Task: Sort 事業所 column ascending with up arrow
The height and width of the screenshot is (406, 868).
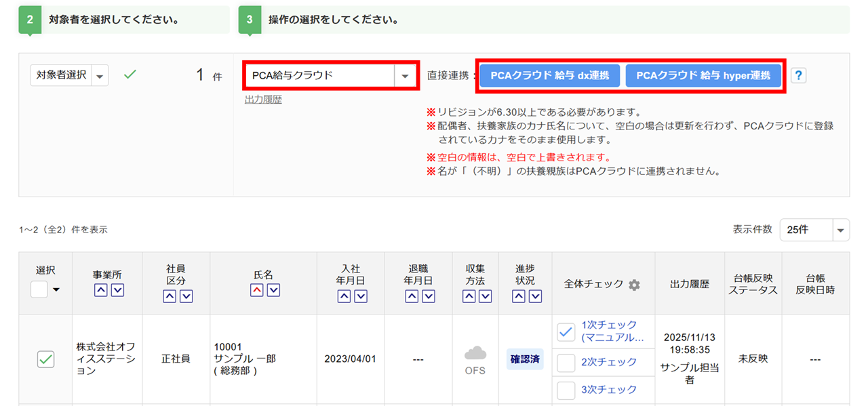Action: (100, 290)
